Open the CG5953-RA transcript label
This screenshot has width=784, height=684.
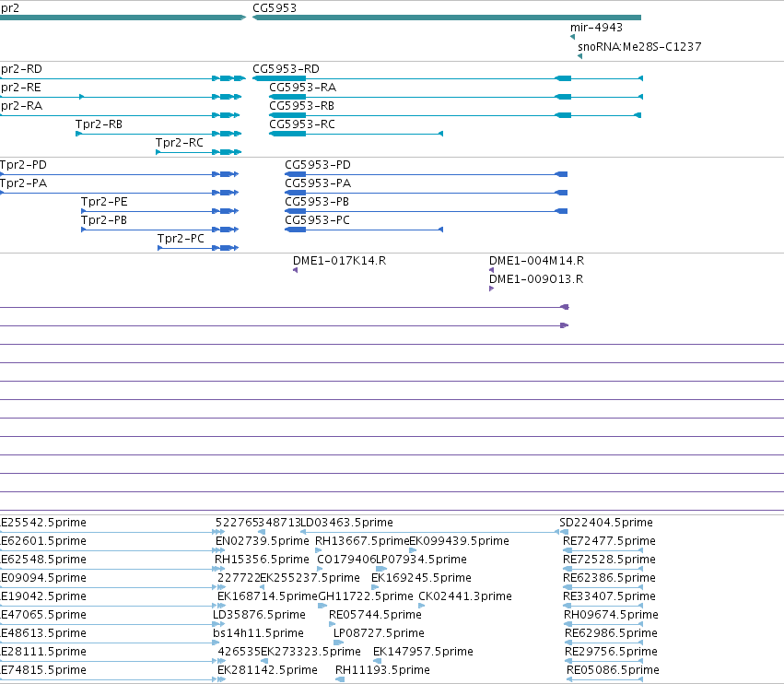point(302,88)
